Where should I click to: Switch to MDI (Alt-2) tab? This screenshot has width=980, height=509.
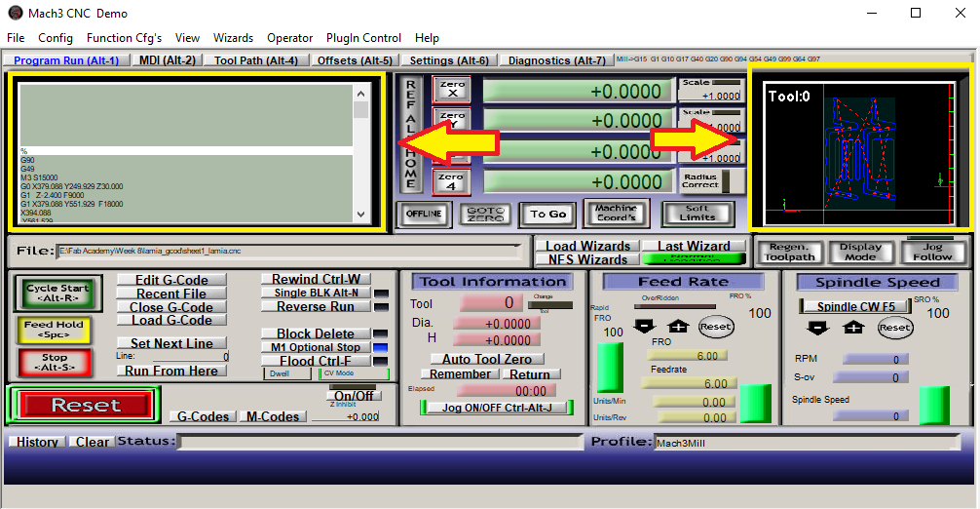pos(167,60)
